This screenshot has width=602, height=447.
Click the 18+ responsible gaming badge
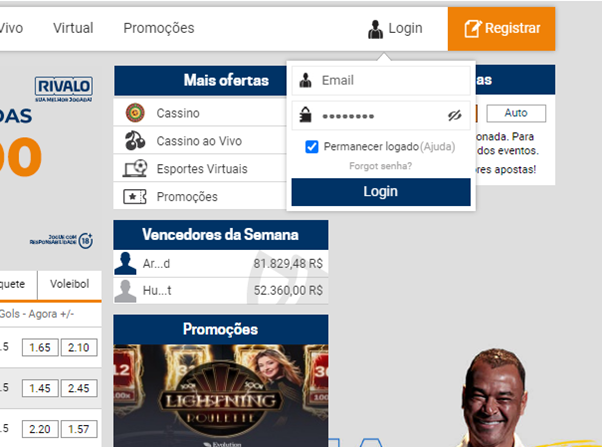[86, 241]
